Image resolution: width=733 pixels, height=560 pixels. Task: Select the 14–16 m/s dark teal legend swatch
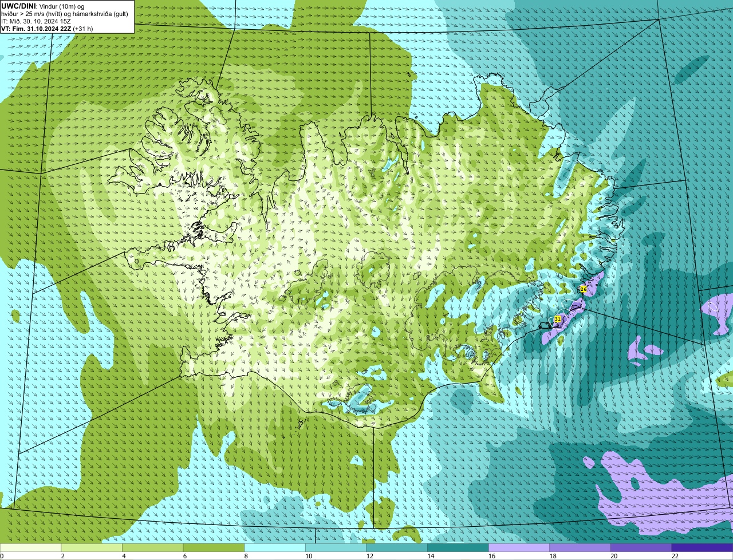click(x=458, y=547)
